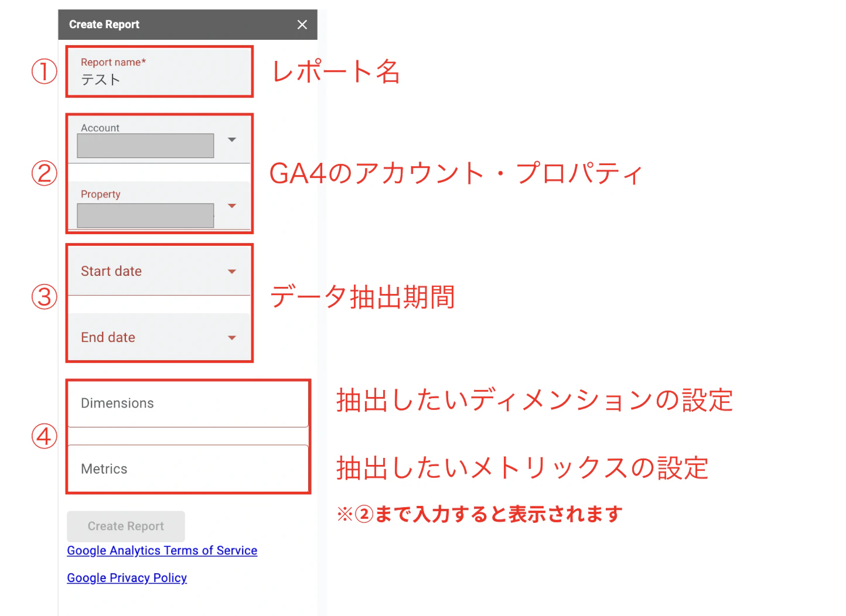Click the Property field's gray value box
Image resolution: width=846 pixels, height=616 pixels.
tap(145, 215)
